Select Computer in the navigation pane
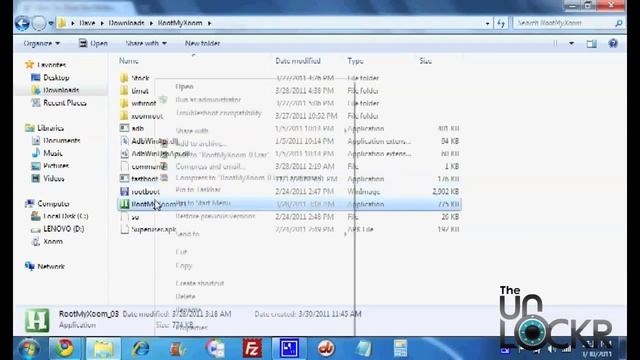The width and height of the screenshot is (640, 360). pyautogui.click(x=53, y=204)
